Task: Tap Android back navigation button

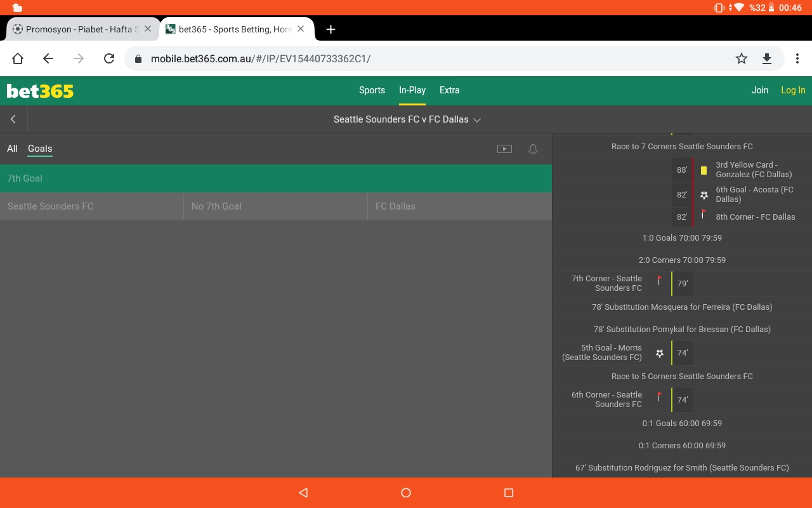Action: click(x=303, y=493)
